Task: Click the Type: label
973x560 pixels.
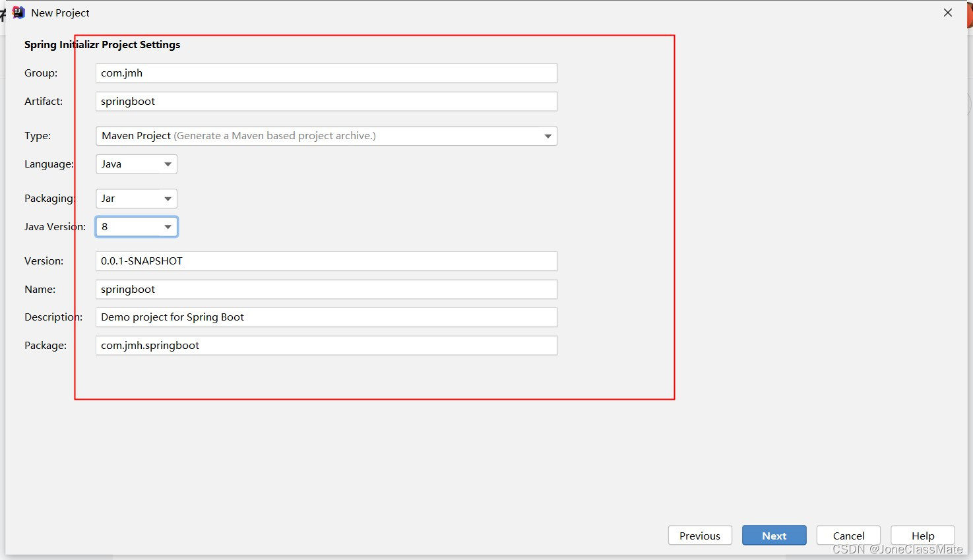Action: point(38,136)
